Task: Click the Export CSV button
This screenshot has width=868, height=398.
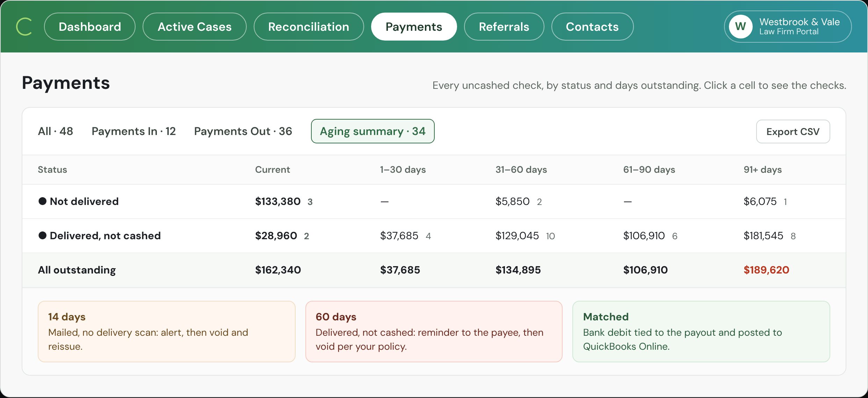Action: pos(793,132)
